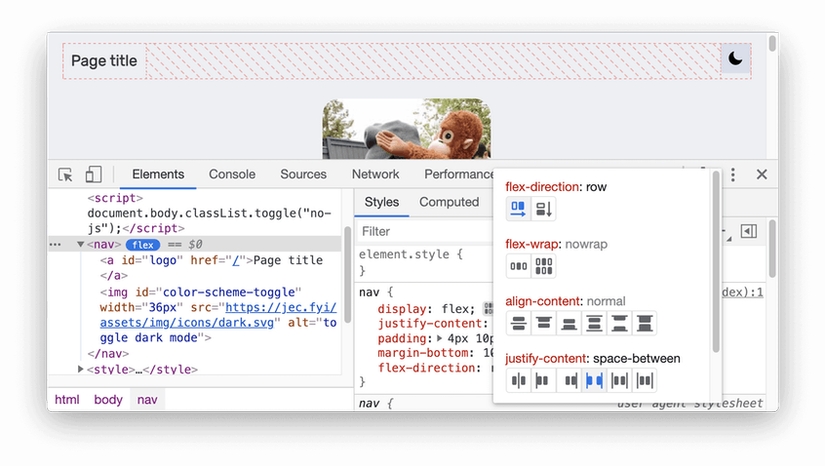Toggle the flex badge on the nav element
Viewport: 825px width, 466px height.
point(143,244)
